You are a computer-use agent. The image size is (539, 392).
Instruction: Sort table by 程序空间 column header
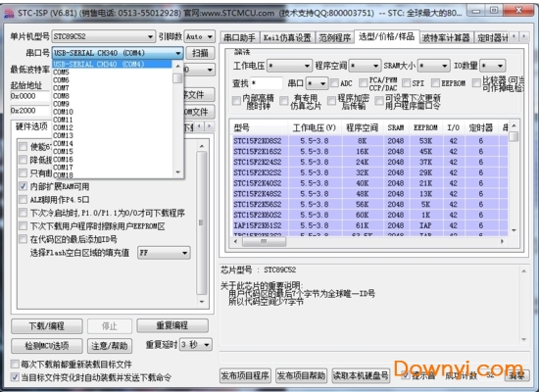[x=362, y=128]
